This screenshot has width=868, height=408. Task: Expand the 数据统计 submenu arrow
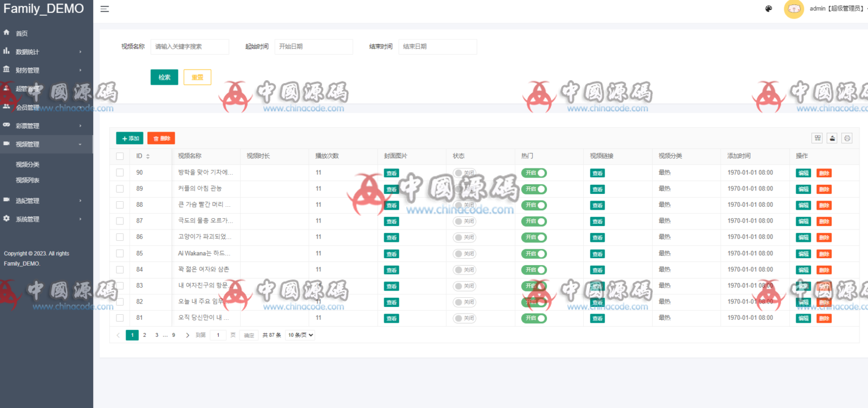pyautogui.click(x=80, y=52)
